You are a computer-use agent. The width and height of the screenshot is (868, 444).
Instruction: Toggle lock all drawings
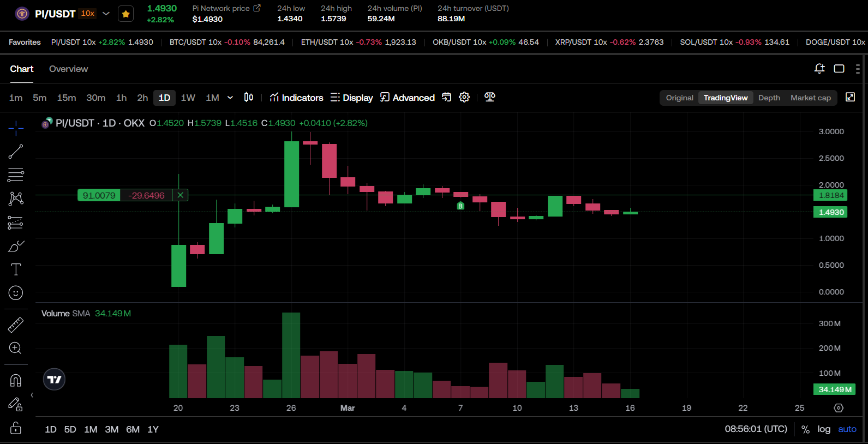[16, 428]
